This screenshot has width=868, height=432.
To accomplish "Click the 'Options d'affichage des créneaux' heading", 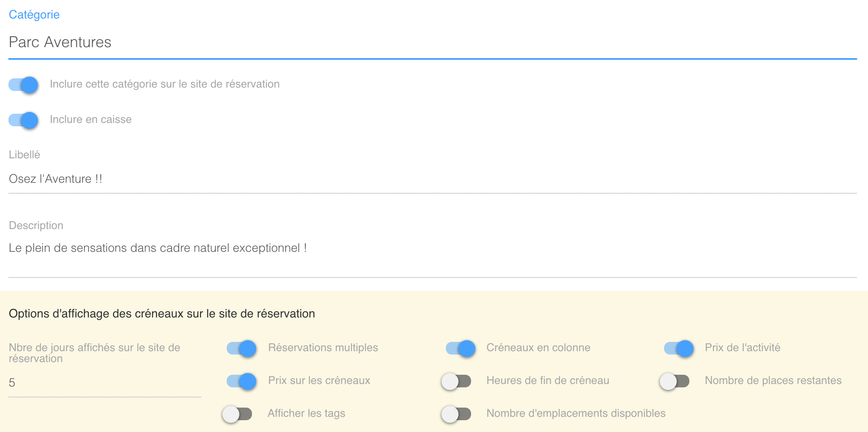I will coord(162,314).
